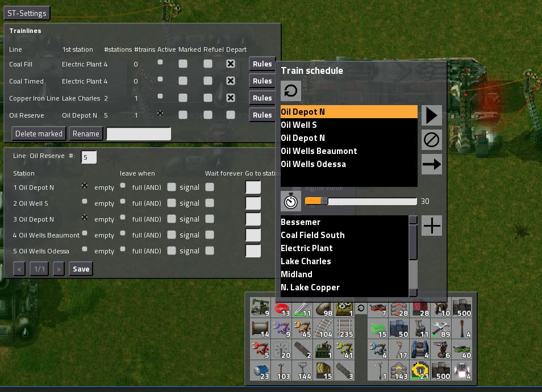Select the straight rail stack of 235
The height and width of the screenshot is (392, 542).
pyautogui.click(x=345, y=328)
